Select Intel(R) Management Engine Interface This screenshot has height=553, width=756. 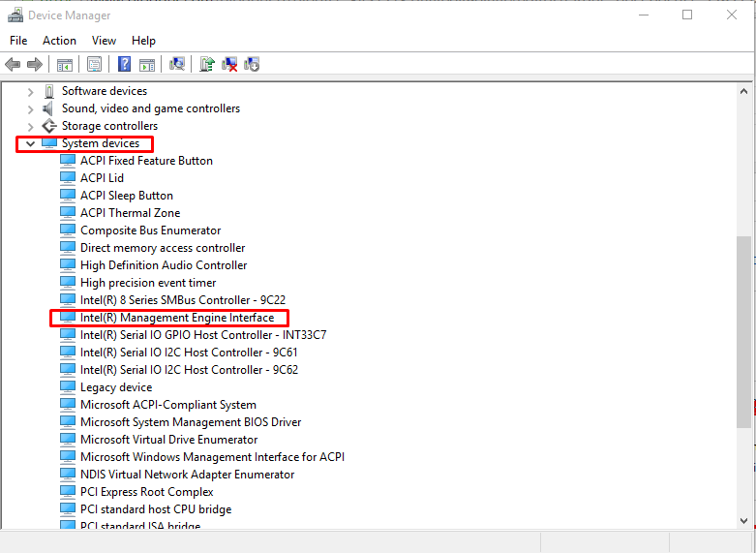(177, 318)
